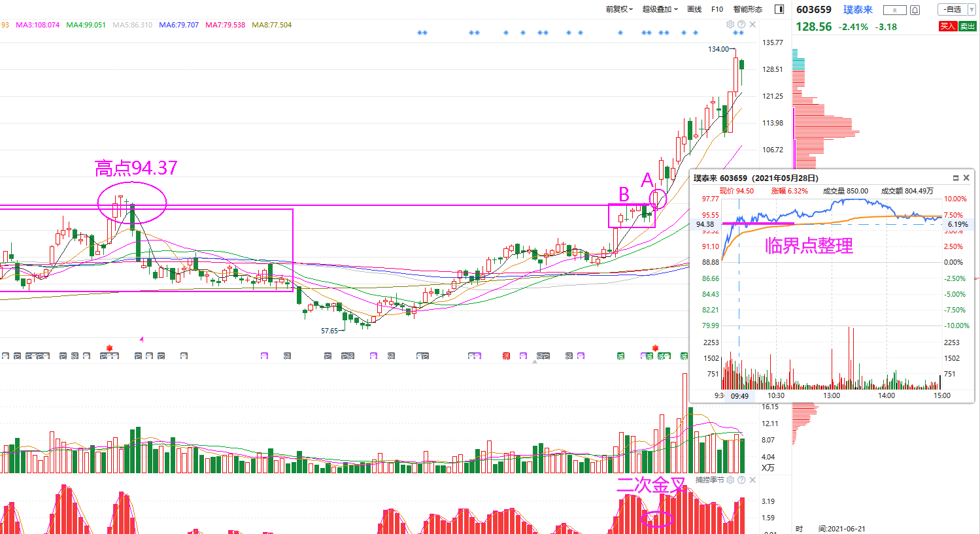Click 涨幅 6.32% in intraday popup
Viewport: 980px width, 534px height.
pos(789,191)
